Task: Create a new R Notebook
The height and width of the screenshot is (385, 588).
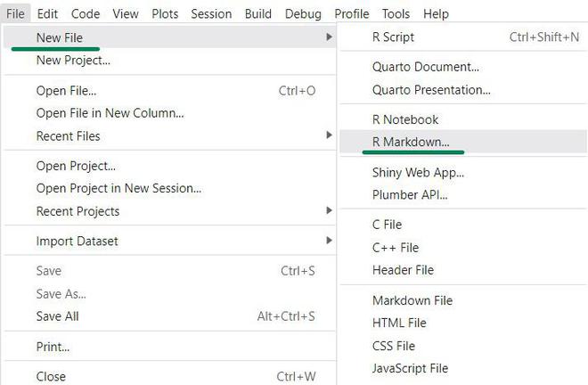Action: click(405, 119)
